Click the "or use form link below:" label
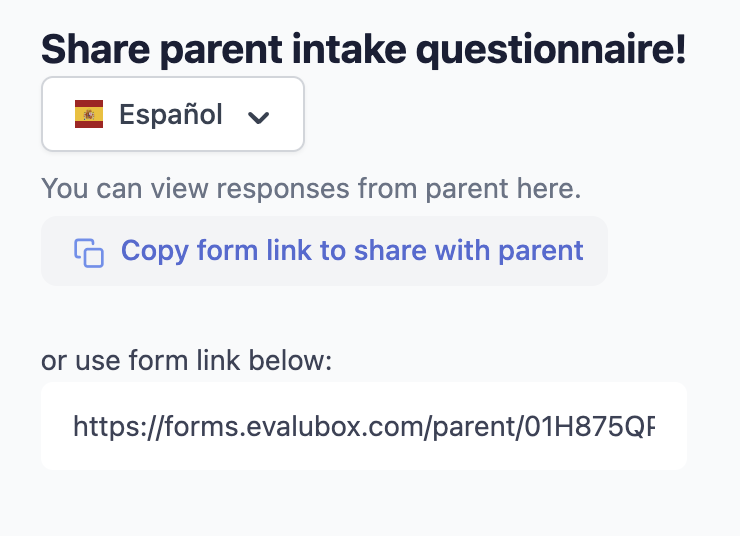 click(186, 360)
